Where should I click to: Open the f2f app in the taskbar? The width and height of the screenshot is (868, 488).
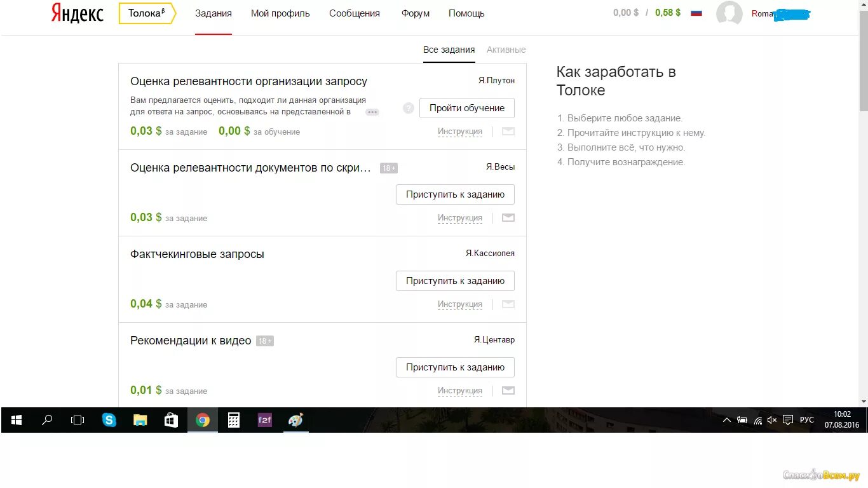click(x=265, y=420)
